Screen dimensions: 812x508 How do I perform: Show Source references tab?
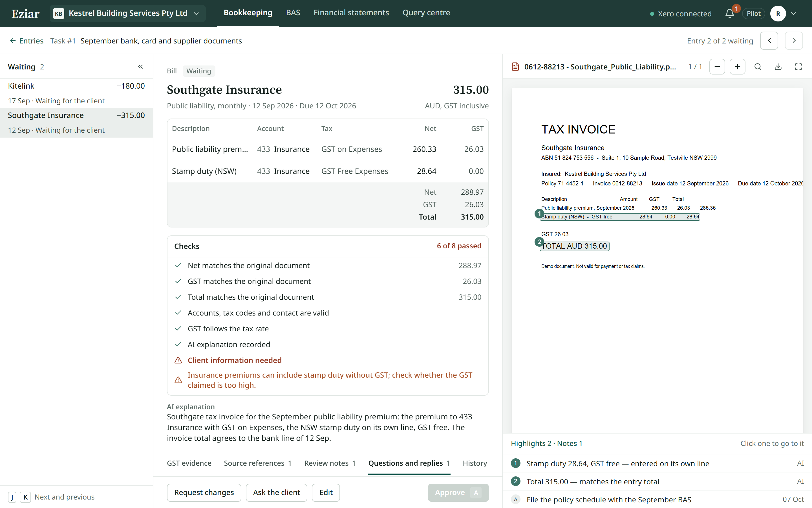[x=258, y=463]
